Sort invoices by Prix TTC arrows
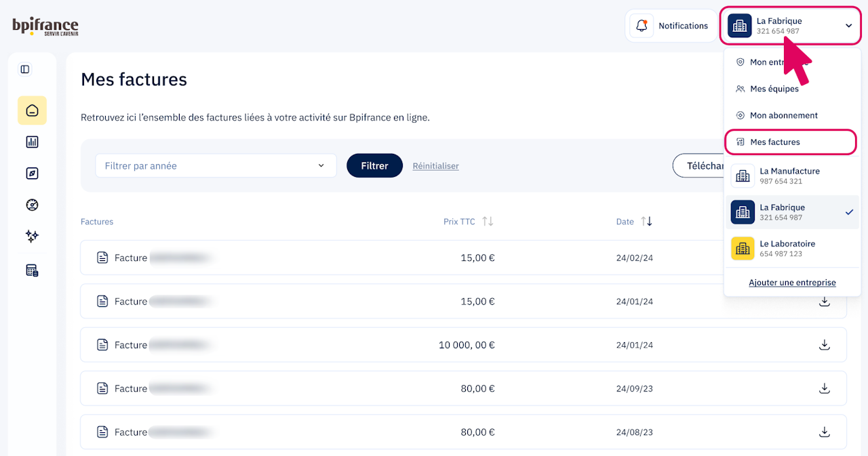868x456 pixels. [488, 222]
